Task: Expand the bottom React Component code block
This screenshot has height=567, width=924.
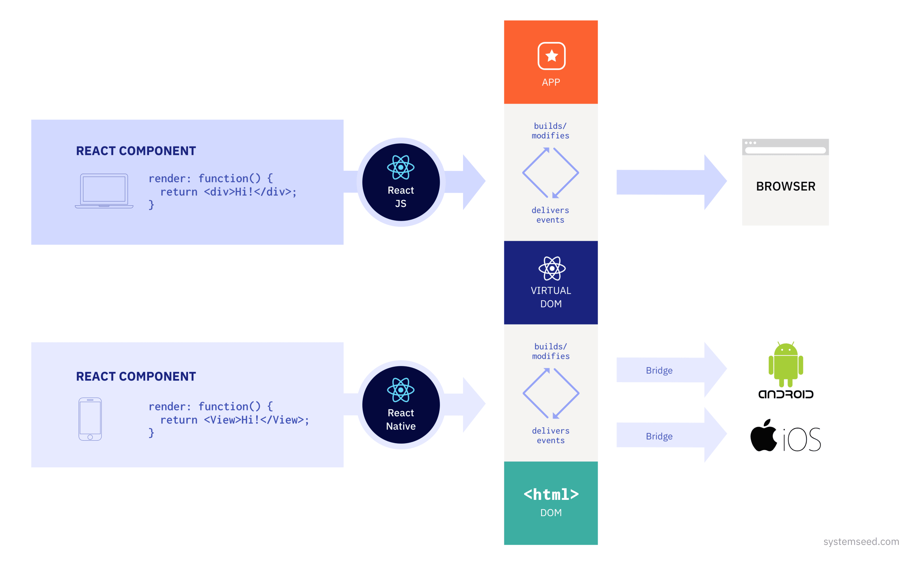Action: pyautogui.click(x=191, y=419)
